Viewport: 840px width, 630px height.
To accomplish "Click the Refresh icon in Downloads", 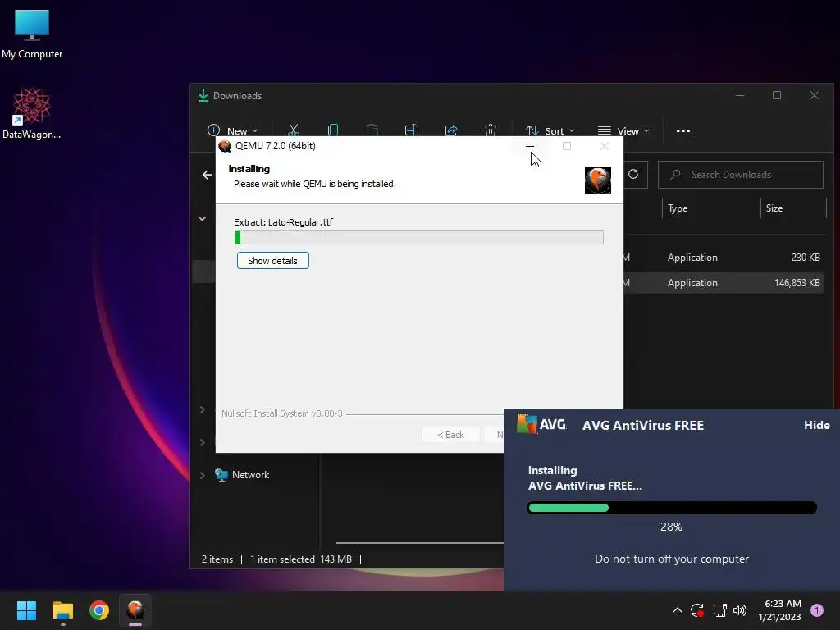I will pos(633,174).
